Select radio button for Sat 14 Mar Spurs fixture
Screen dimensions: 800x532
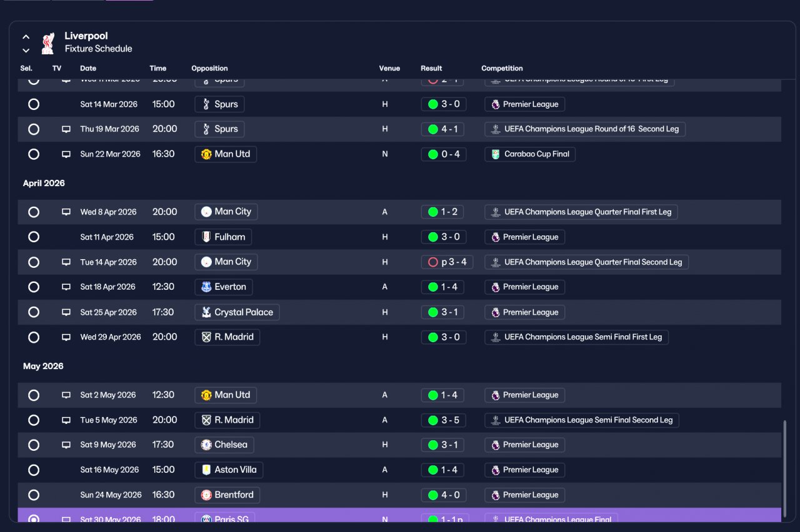tap(34, 104)
